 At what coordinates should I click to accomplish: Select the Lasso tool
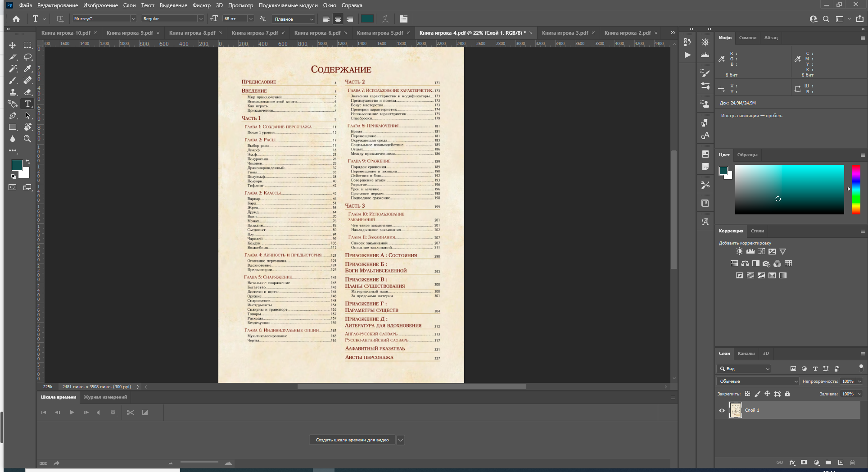coord(27,57)
